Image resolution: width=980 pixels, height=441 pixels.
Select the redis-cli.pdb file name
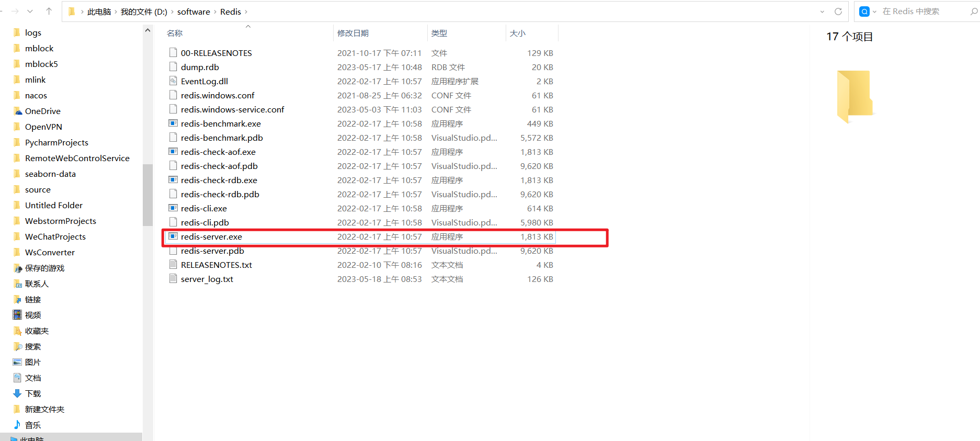point(205,222)
